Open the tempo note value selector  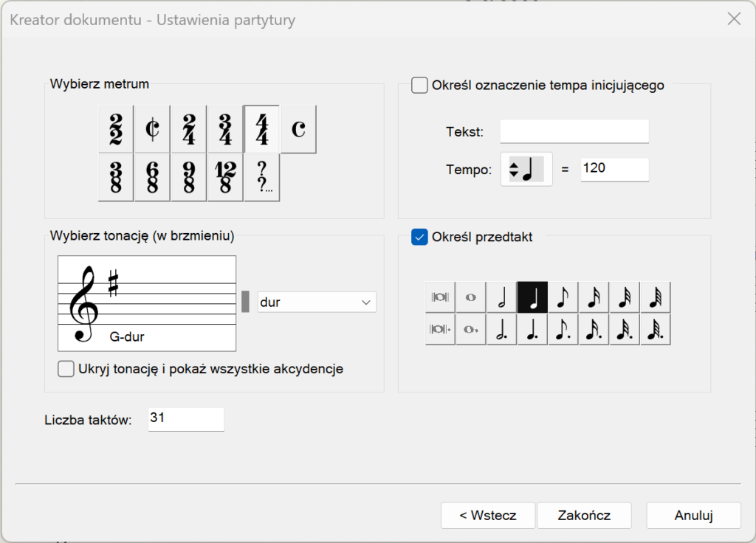(526, 169)
